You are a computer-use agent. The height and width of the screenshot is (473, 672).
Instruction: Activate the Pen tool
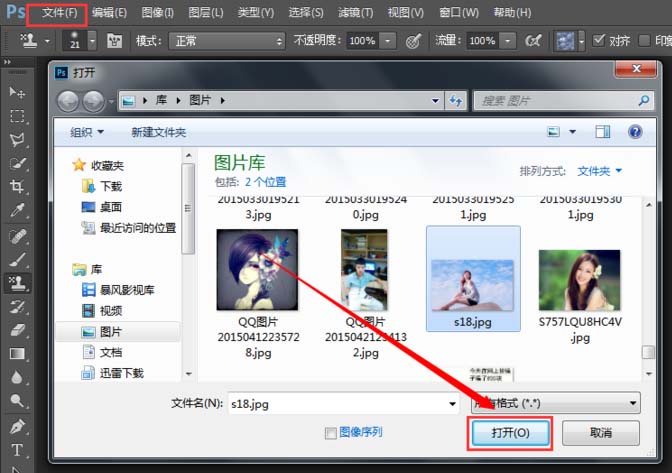coord(17,426)
